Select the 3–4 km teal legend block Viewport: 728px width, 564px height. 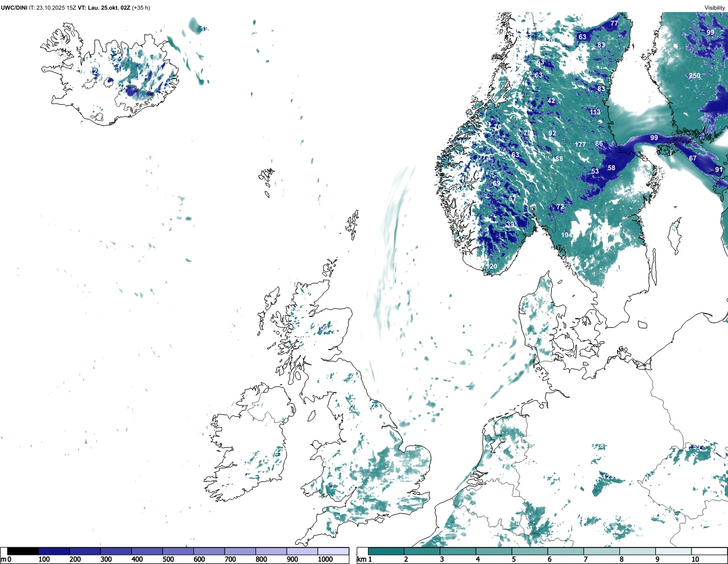click(458, 551)
